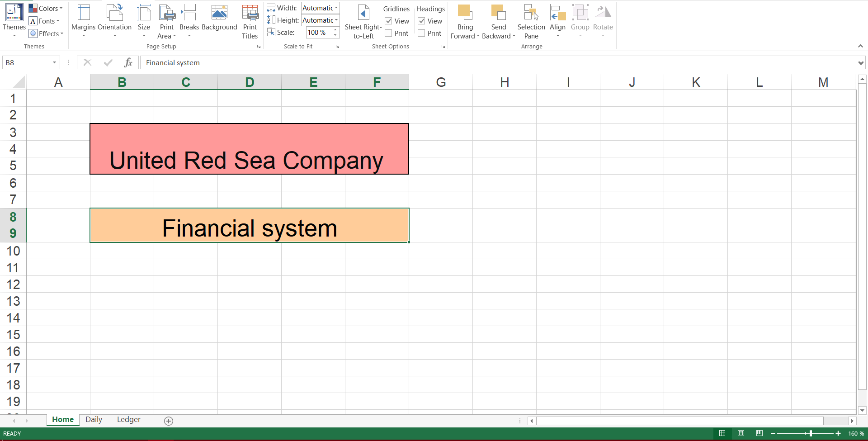868x441 pixels.
Task: Click the Breaks icon
Action: tap(189, 20)
